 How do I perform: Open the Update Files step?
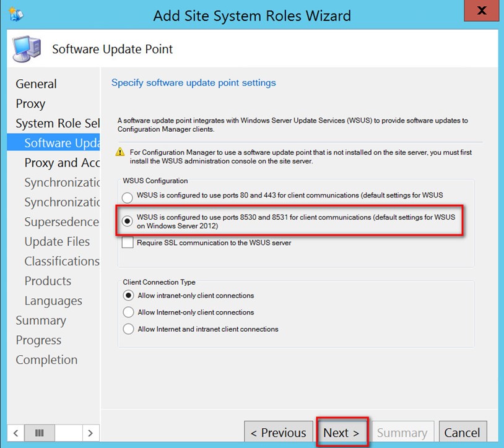(x=57, y=241)
